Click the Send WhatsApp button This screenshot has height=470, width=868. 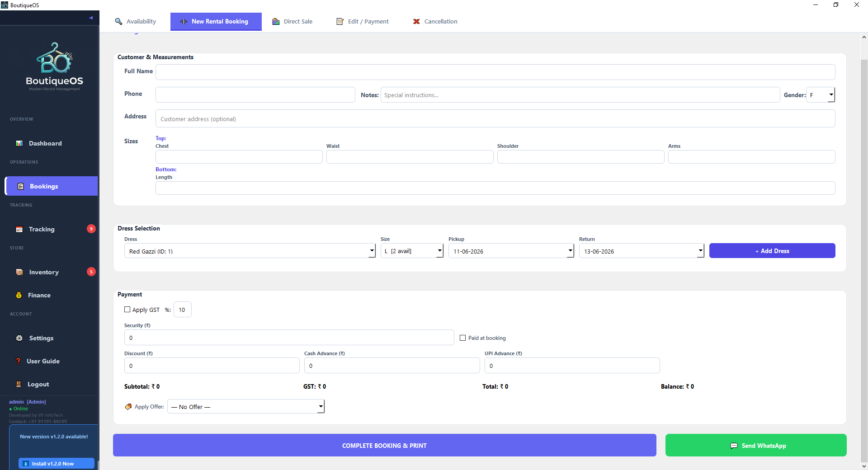(756, 445)
